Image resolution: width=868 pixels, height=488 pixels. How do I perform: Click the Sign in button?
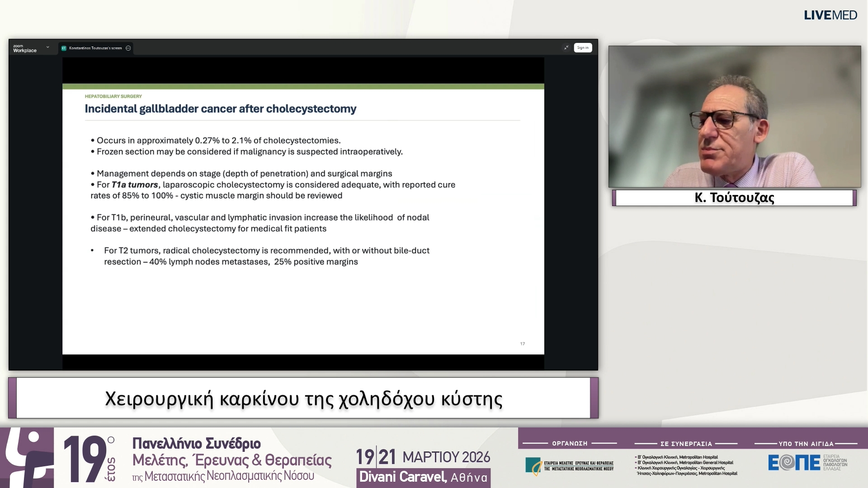pyautogui.click(x=583, y=47)
